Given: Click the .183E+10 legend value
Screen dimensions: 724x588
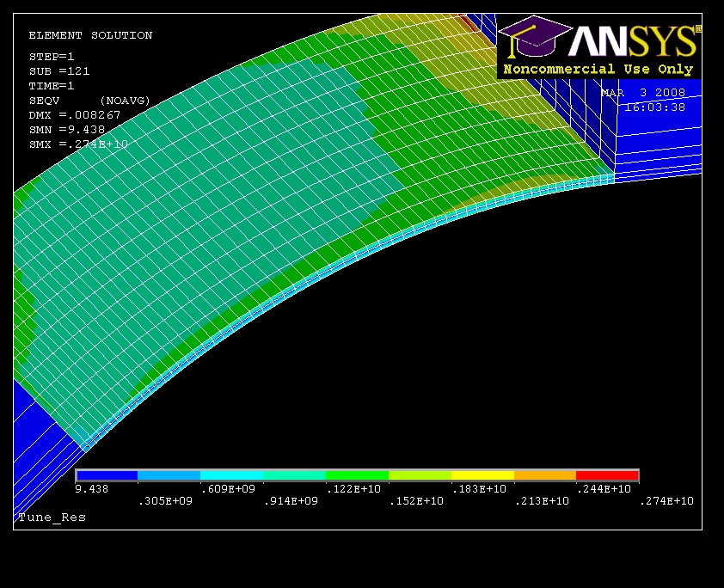Looking at the screenshot, I should pyautogui.click(x=479, y=489).
